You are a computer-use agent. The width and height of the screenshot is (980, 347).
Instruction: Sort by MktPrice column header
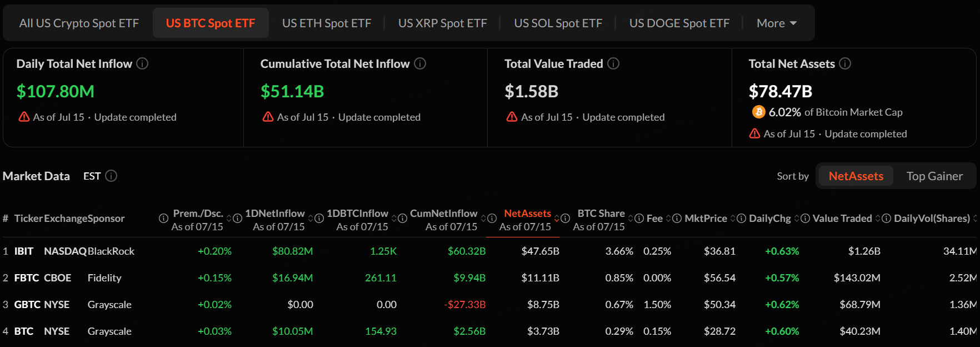pos(706,219)
